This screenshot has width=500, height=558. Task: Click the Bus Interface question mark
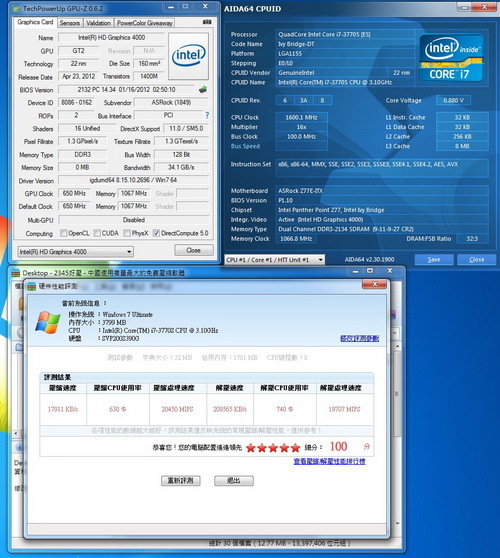pyautogui.click(x=207, y=115)
